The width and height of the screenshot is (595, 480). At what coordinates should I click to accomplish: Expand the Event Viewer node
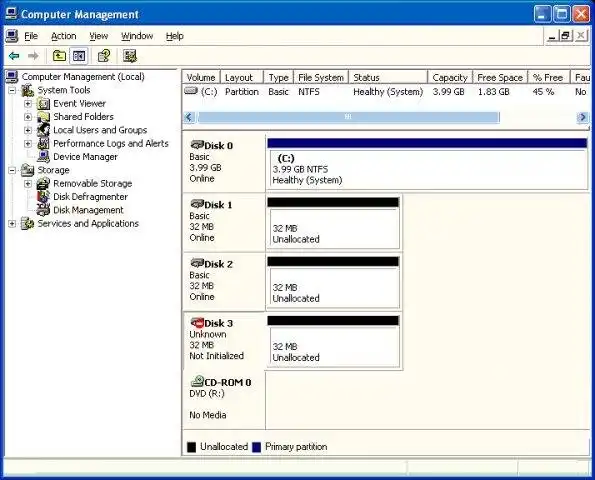pos(28,104)
